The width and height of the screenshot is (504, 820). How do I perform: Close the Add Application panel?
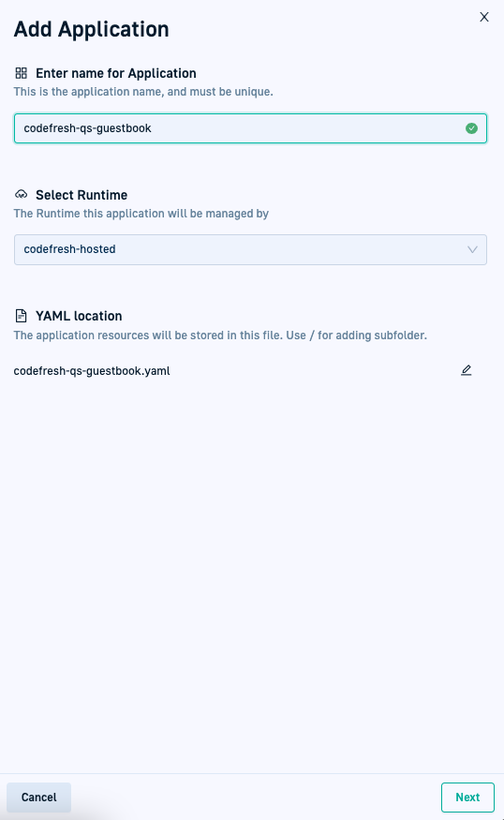(x=484, y=17)
